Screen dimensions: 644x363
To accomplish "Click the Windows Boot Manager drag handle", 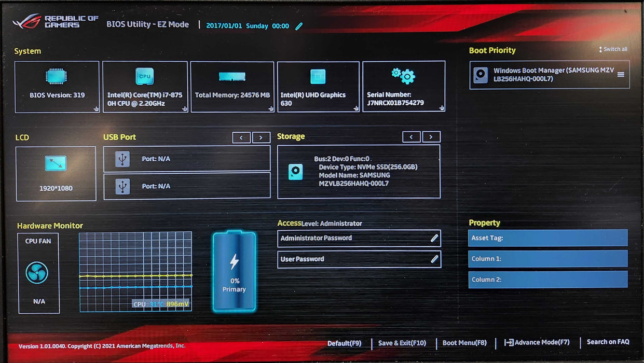I will (x=621, y=75).
